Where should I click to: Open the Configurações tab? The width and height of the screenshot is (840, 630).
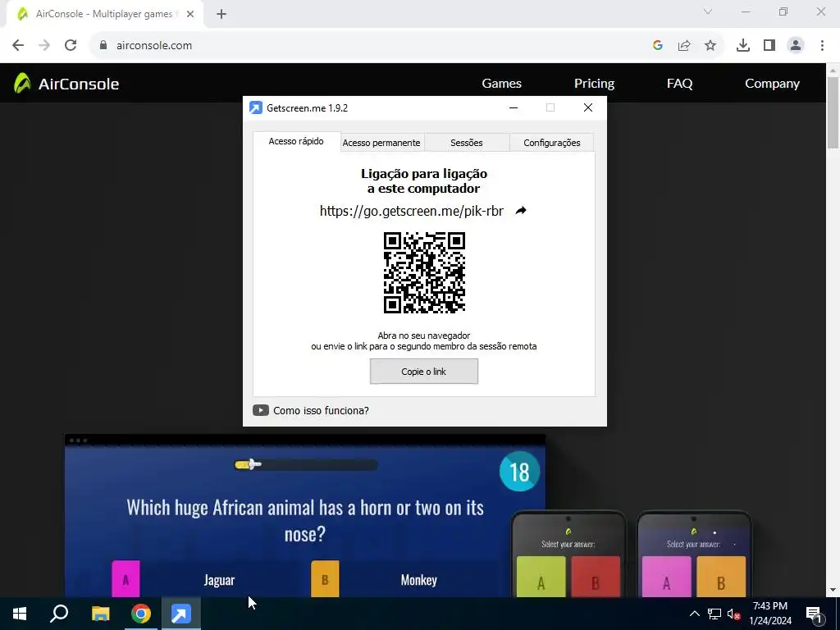[552, 143]
